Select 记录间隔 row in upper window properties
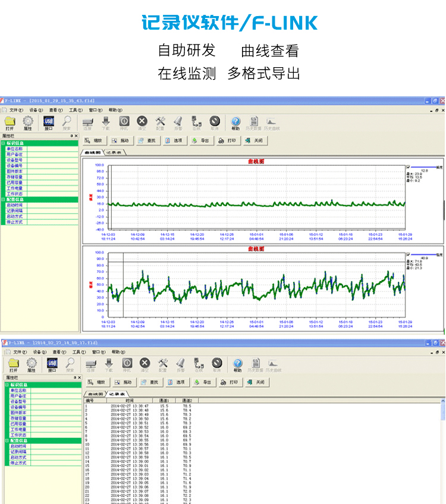Viewport: 446px width, 504px height. (42, 210)
